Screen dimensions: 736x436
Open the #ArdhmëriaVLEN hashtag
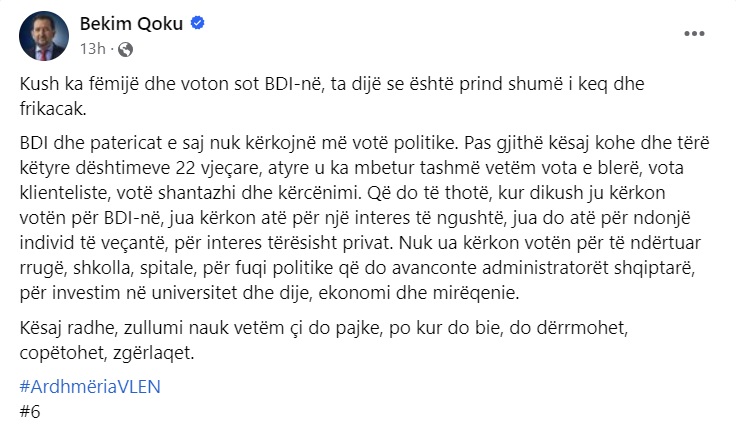click(90, 387)
